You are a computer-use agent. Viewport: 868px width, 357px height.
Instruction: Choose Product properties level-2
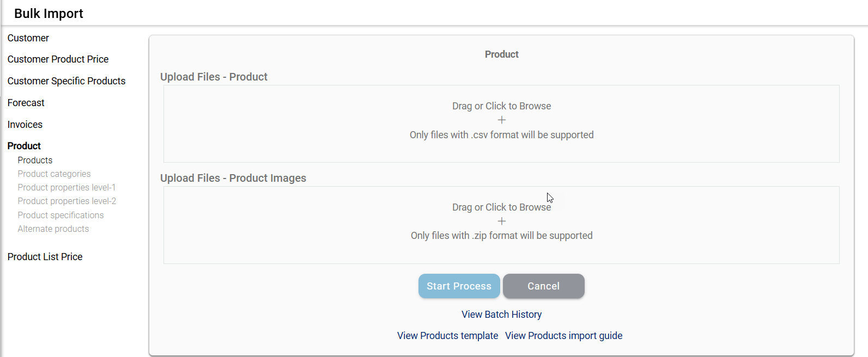[67, 201]
